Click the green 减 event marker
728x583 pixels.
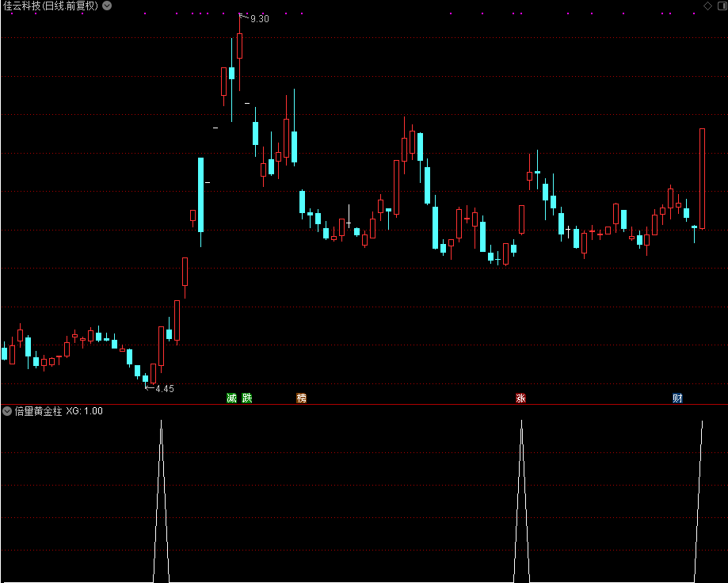pos(231,398)
